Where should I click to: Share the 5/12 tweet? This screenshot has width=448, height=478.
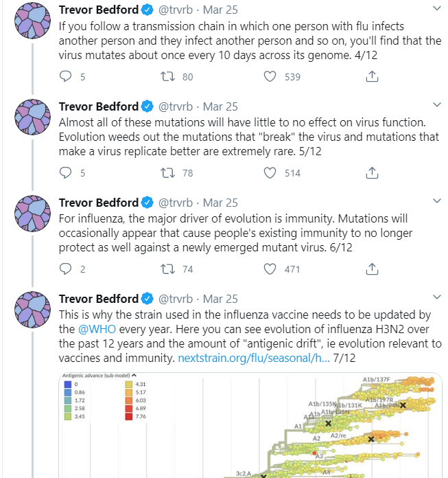372,173
